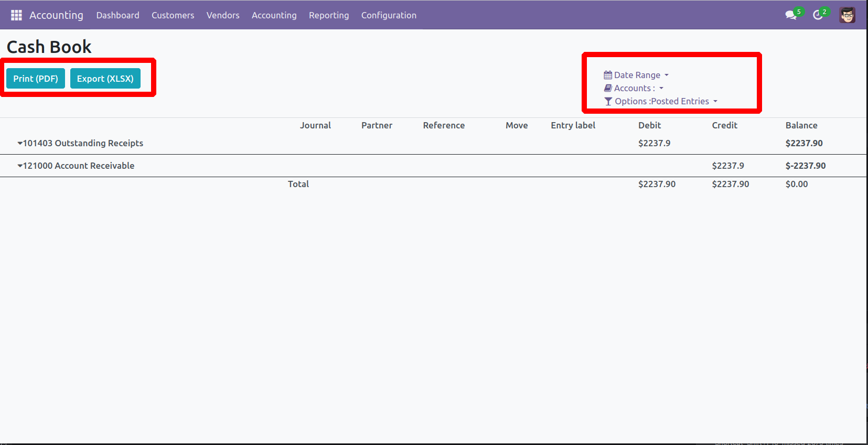The width and height of the screenshot is (868, 445).
Task: Open the Accounts filter dropdown
Action: [634, 88]
